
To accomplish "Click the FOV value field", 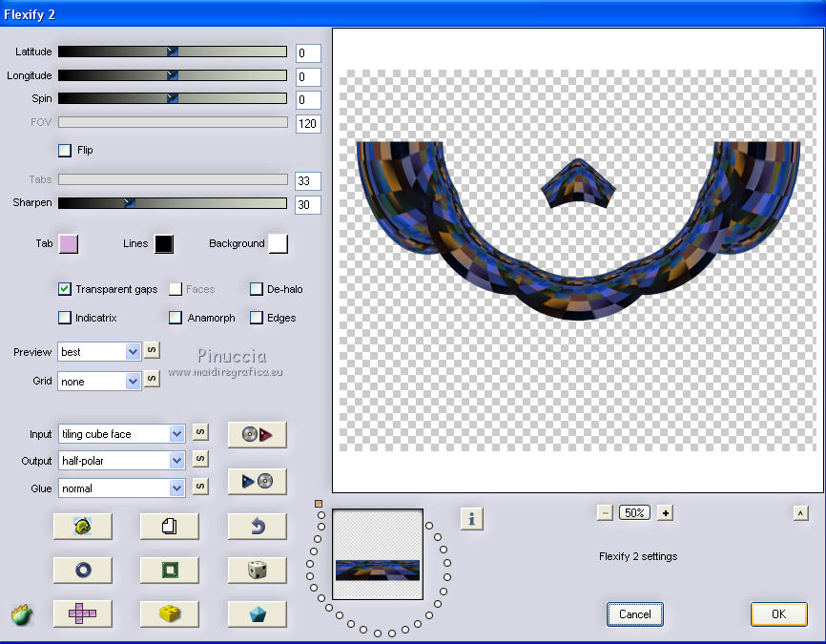I will 308,124.
